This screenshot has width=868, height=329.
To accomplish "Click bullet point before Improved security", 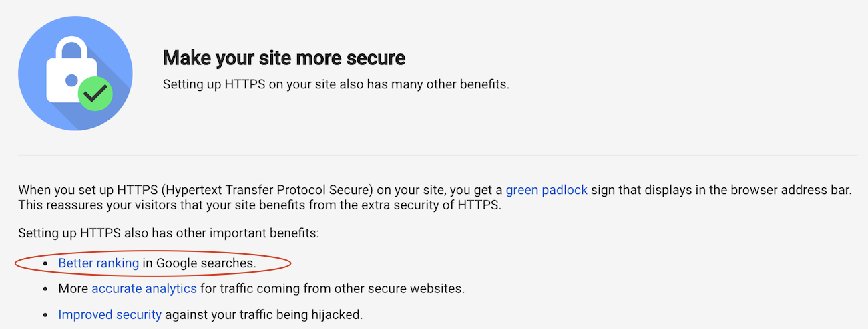I will point(45,314).
